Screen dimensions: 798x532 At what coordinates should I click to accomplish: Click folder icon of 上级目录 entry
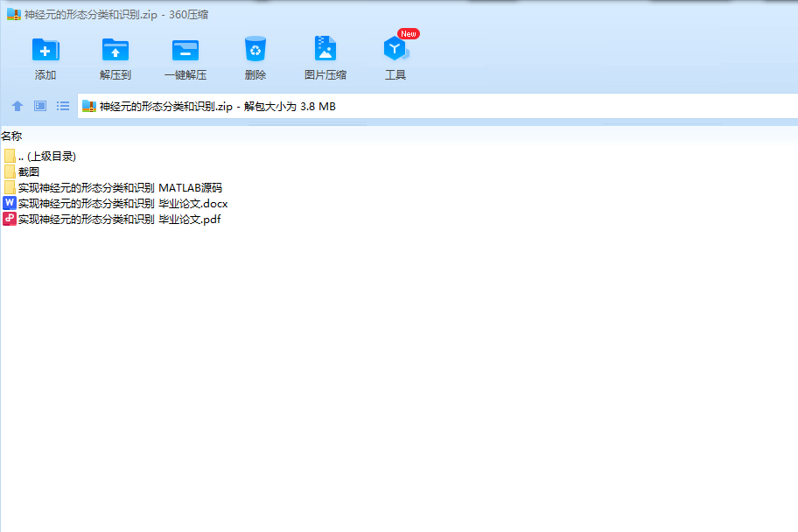coord(9,156)
